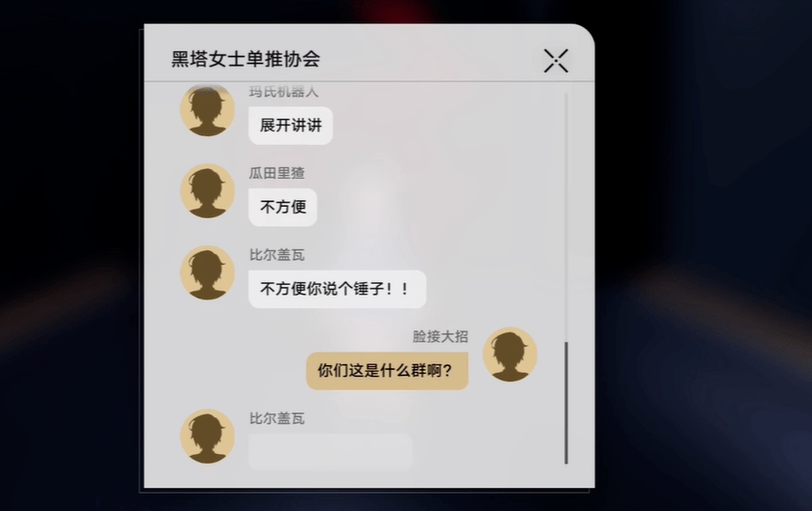This screenshot has width=812, height=511.
Task: Select the 不方便你说个锤子！！ message bubble
Action: tap(337, 289)
